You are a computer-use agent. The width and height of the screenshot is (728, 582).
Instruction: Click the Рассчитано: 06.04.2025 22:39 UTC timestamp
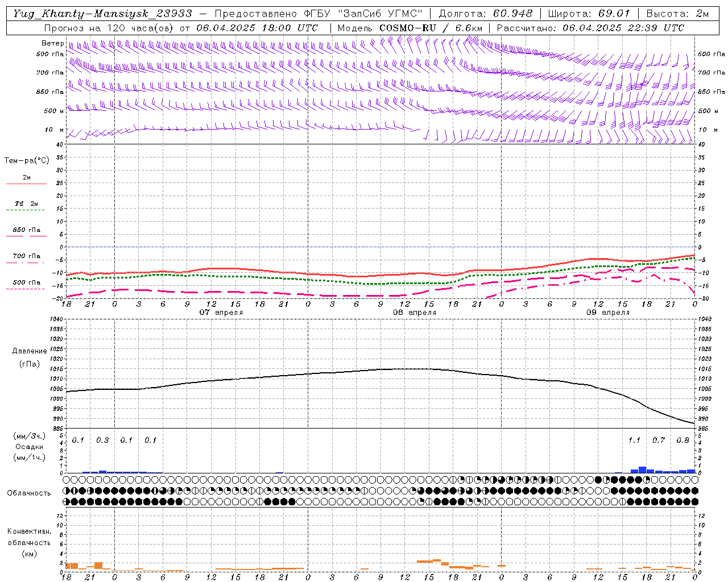coord(590,28)
